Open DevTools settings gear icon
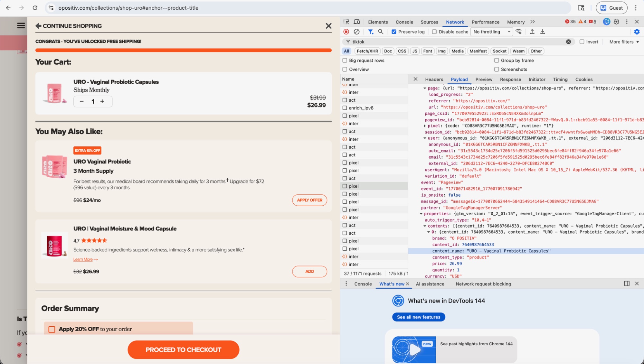This screenshot has height=364, width=644. 616,22
